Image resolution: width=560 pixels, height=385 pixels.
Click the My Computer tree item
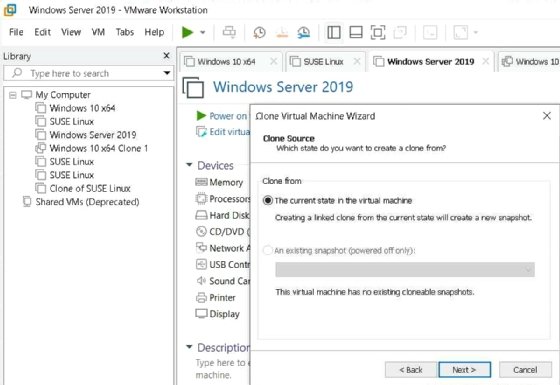[63, 95]
